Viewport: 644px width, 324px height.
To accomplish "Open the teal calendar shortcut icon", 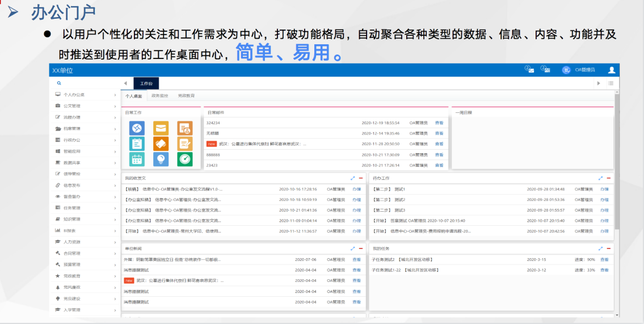I will pyautogui.click(x=137, y=159).
